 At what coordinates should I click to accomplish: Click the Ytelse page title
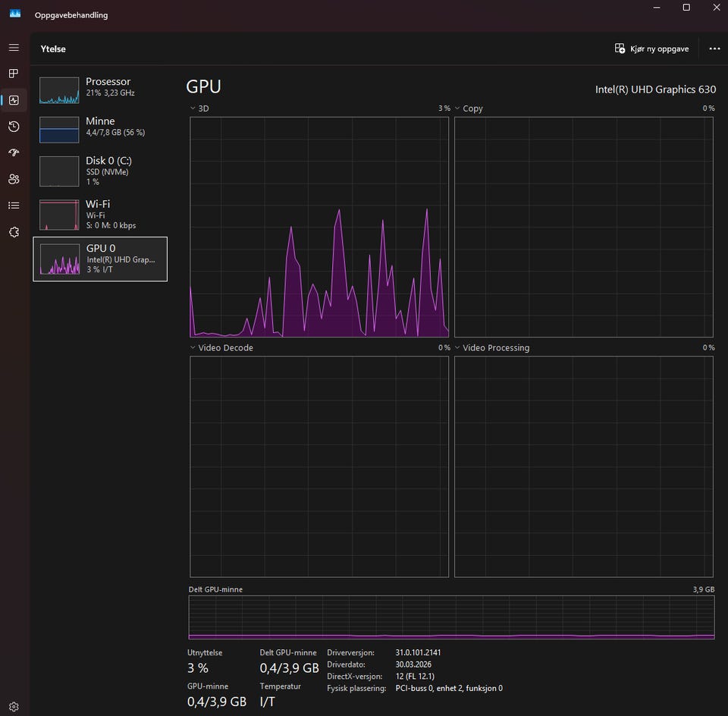pos(53,49)
